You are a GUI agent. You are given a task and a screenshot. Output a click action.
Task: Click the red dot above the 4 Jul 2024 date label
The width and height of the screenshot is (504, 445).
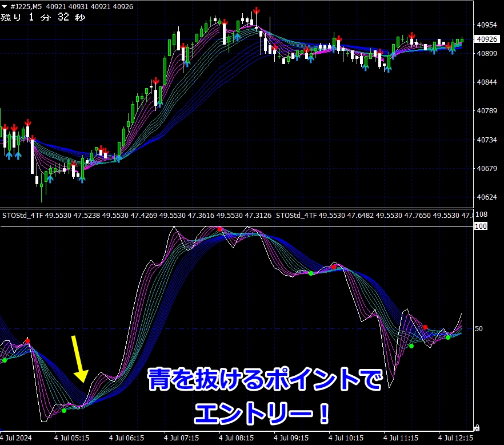coord(27,341)
